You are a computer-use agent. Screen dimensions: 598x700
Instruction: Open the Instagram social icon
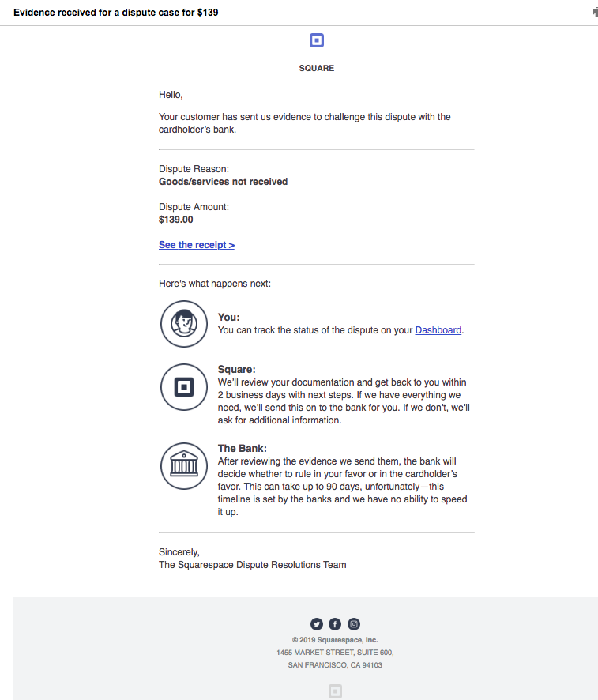(354, 624)
